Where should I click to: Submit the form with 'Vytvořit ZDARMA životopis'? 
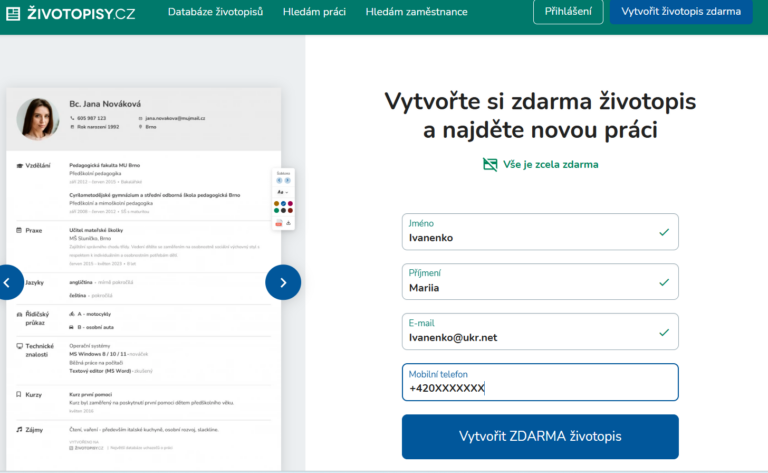(540, 436)
